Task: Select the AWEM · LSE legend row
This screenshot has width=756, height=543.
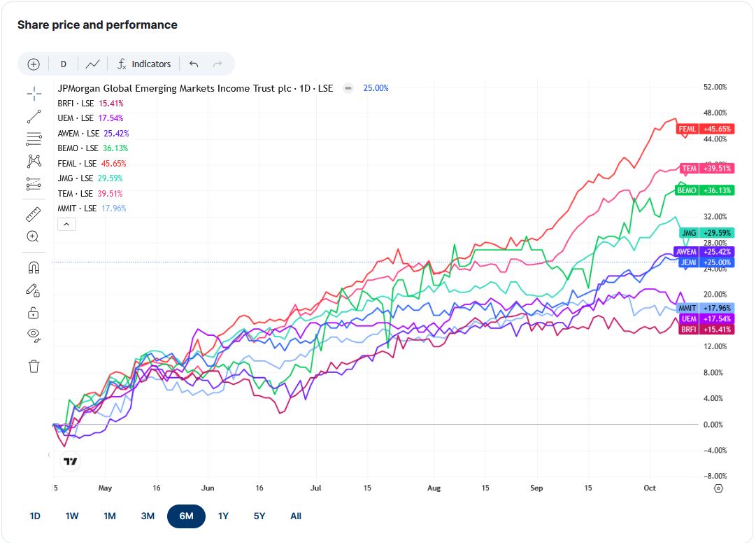Action: [93, 133]
